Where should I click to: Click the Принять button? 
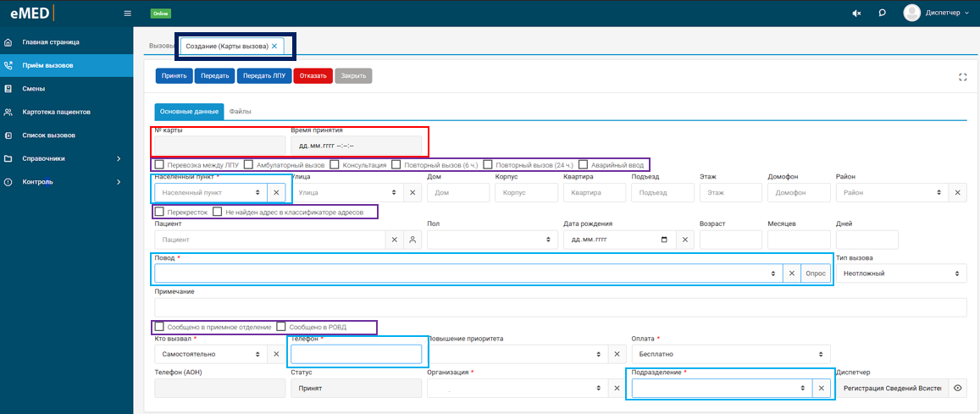(x=174, y=76)
